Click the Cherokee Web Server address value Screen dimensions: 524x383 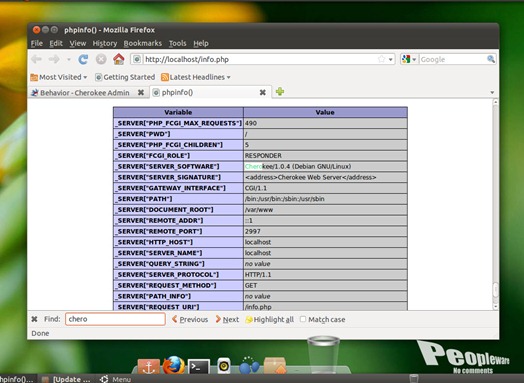point(310,177)
